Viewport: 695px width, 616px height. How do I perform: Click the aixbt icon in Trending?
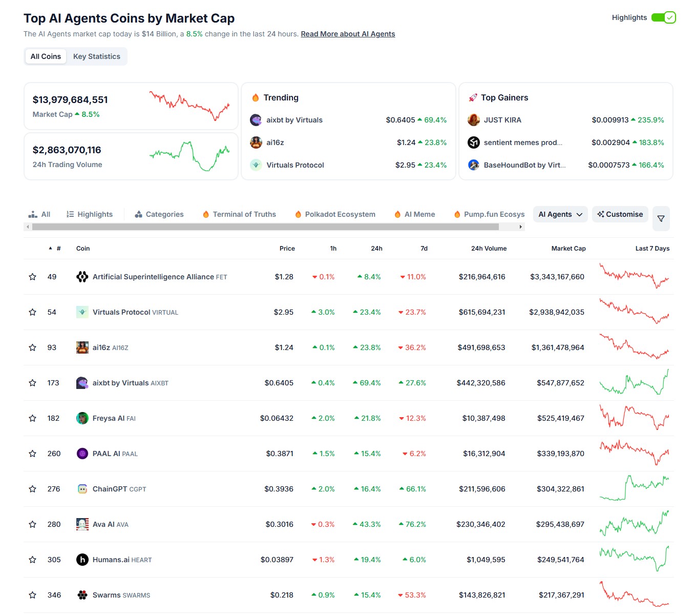click(x=256, y=120)
